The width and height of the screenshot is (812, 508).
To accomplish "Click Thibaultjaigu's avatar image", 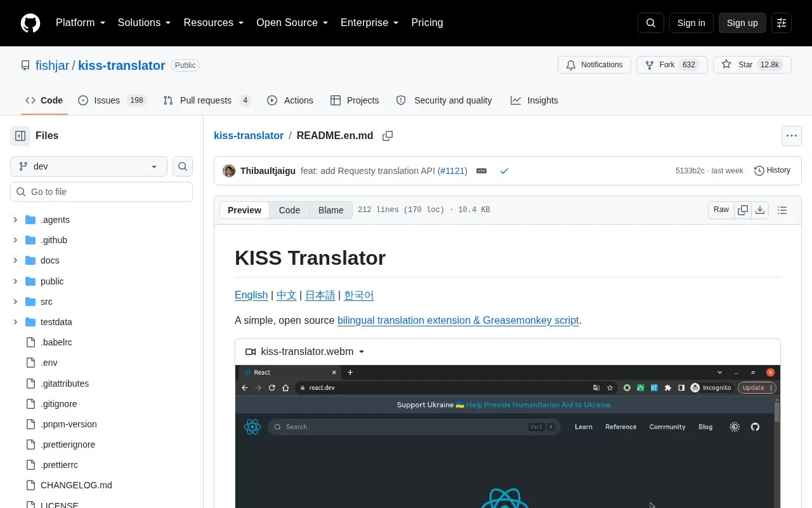I will click(229, 171).
